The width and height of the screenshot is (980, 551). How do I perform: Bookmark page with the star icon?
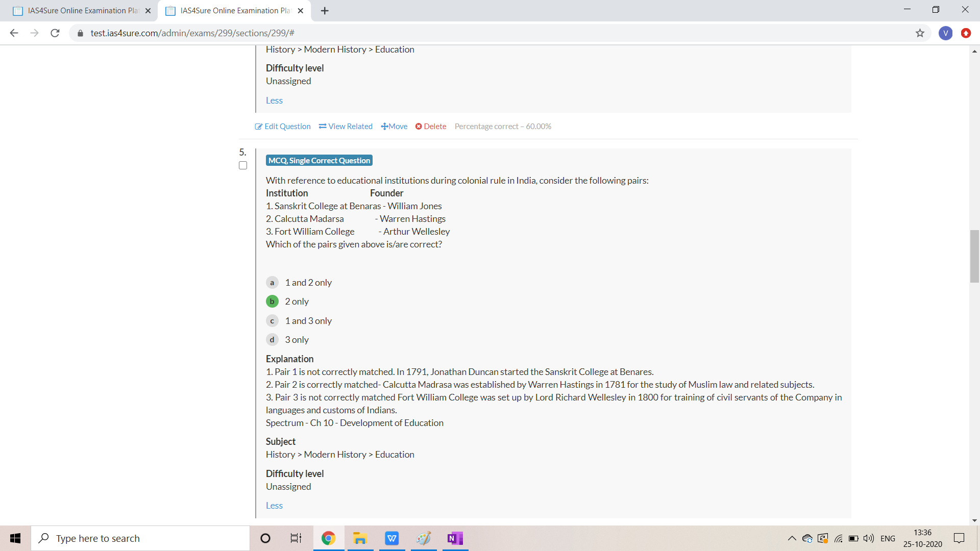click(x=920, y=33)
